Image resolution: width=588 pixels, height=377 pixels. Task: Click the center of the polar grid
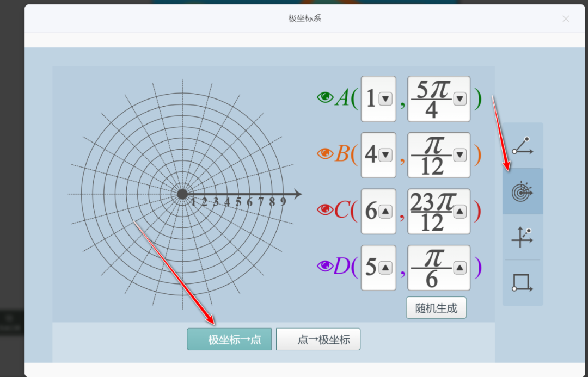[x=182, y=194]
